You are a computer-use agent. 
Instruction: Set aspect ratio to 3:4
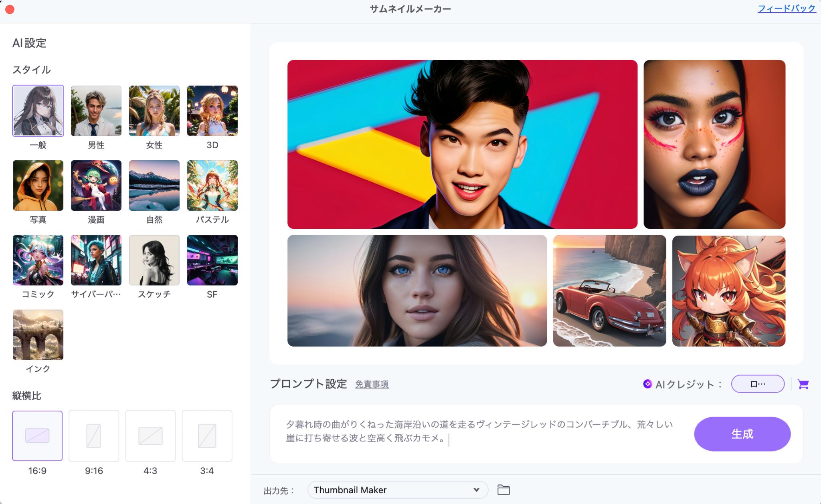(x=207, y=435)
